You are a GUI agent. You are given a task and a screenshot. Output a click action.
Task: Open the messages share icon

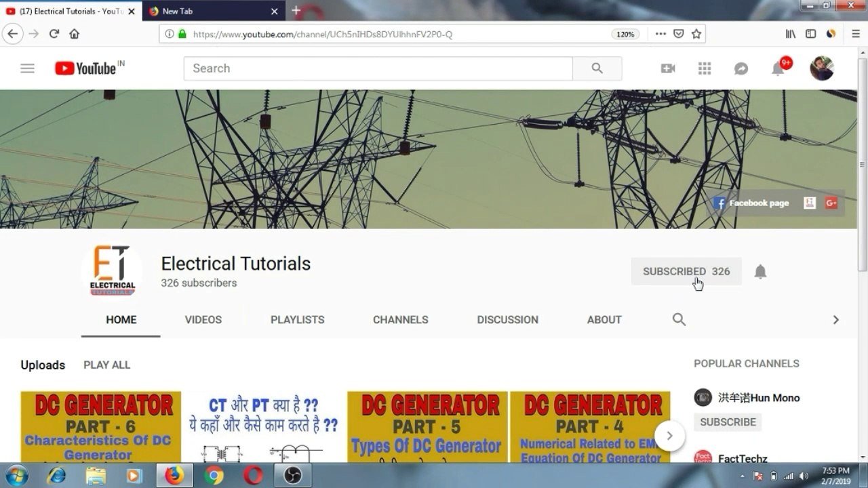[741, 68]
